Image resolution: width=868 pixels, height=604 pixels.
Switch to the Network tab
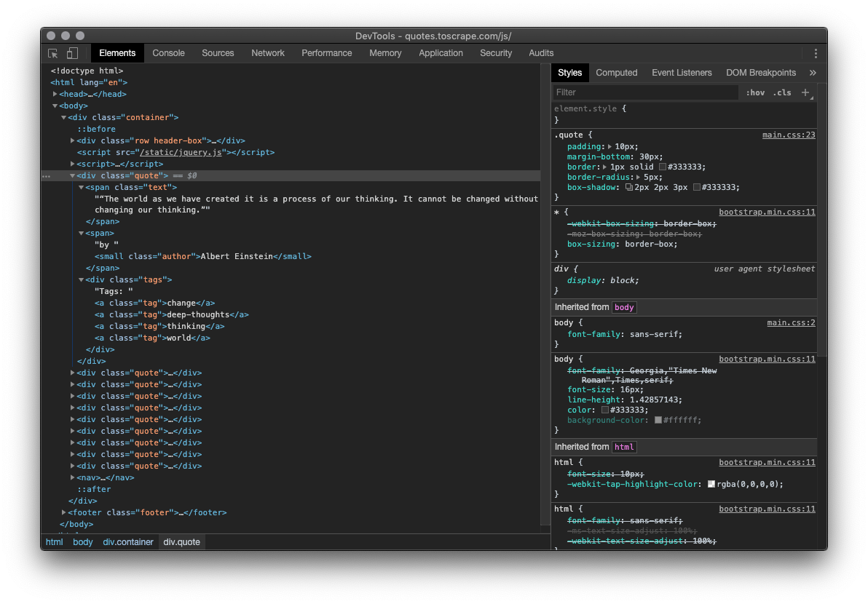pos(268,53)
